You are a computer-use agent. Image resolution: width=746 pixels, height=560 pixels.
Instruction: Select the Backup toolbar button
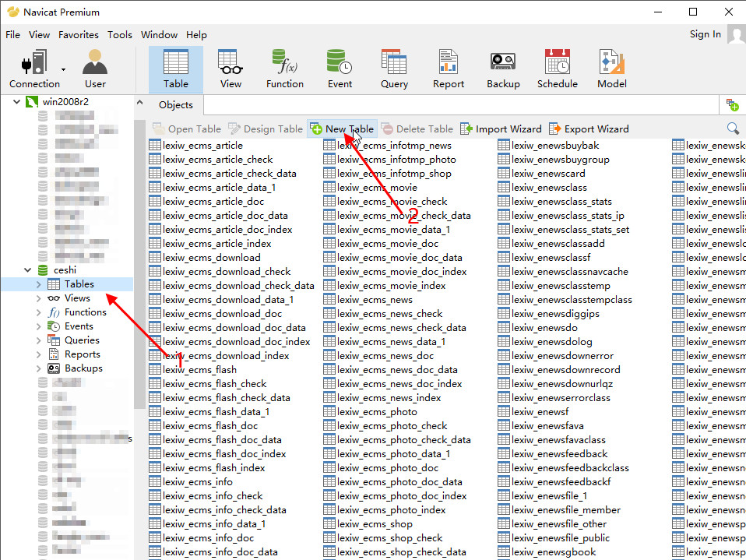click(x=503, y=69)
